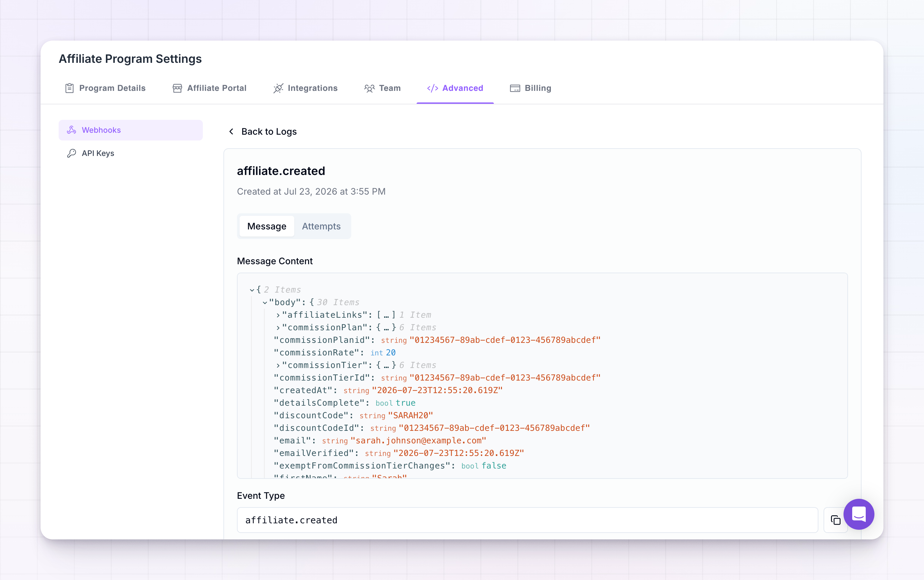Click the "1 Item" affiliateLinks count

(x=415, y=315)
